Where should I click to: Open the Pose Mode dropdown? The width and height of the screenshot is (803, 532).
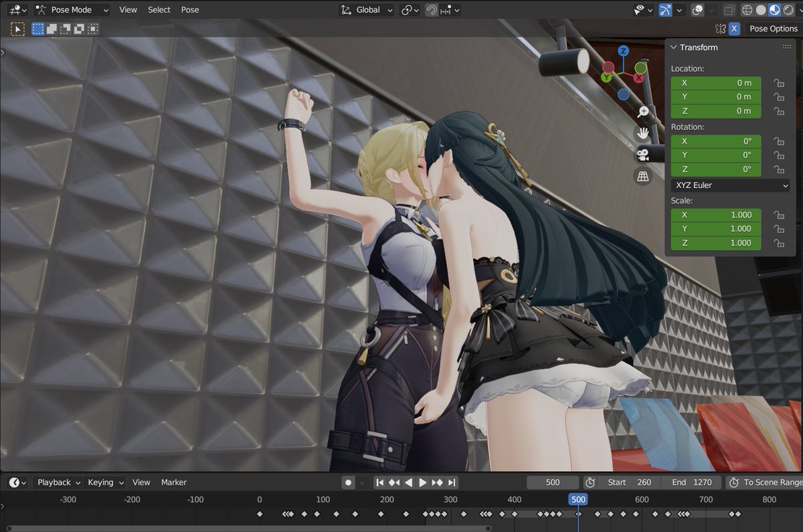click(x=72, y=10)
